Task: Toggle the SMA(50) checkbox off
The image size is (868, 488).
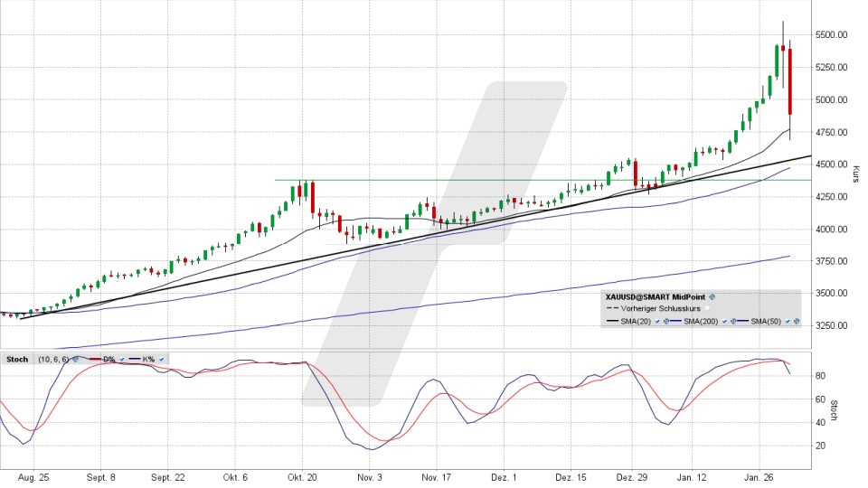Action: click(x=788, y=321)
